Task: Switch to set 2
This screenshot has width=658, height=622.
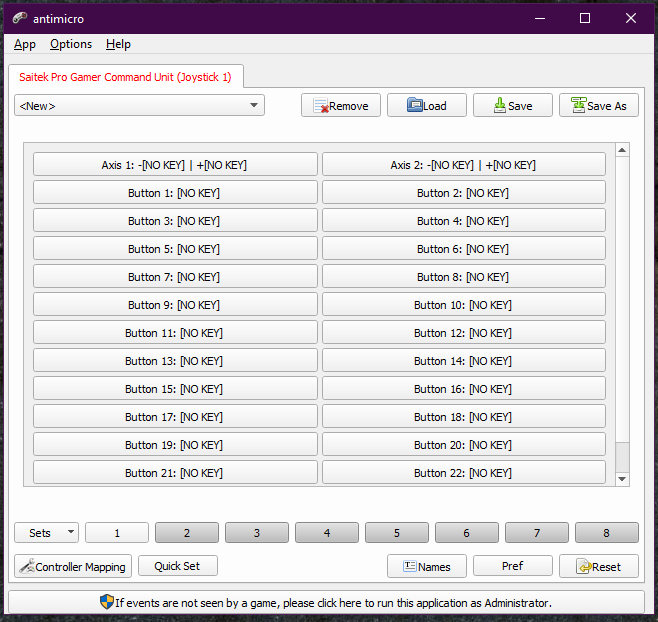Action: pyautogui.click(x=187, y=533)
